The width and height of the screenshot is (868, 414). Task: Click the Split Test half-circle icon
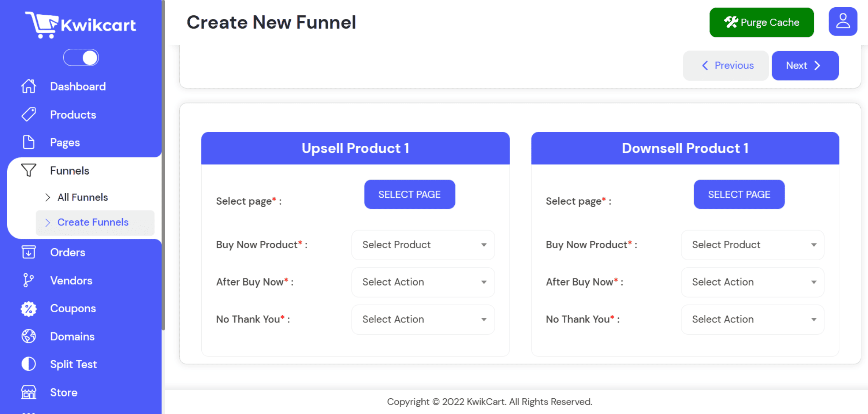point(29,364)
